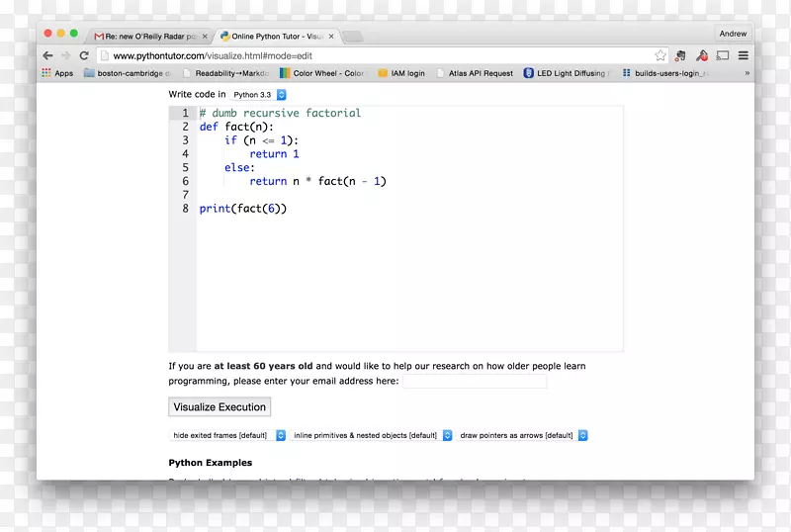791x532 pixels.
Task: Reload the Python Tutor page
Action: pyautogui.click(x=84, y=55)
